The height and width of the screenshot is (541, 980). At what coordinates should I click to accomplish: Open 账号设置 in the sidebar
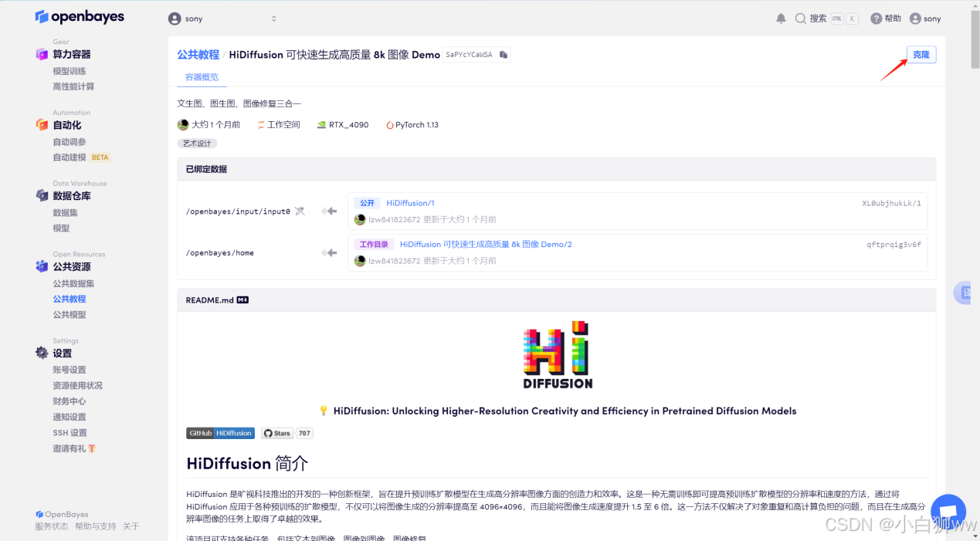(70, 370)
